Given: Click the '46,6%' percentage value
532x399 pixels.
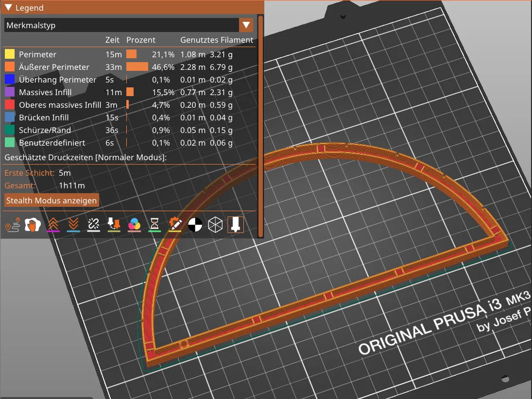Looking at the screenshot, I should point(163,67).
